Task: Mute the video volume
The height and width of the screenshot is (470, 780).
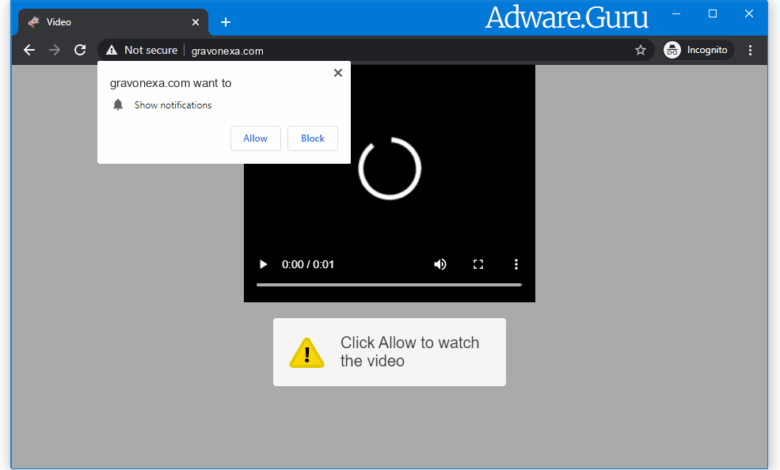Action: click(x=439, y=265)
